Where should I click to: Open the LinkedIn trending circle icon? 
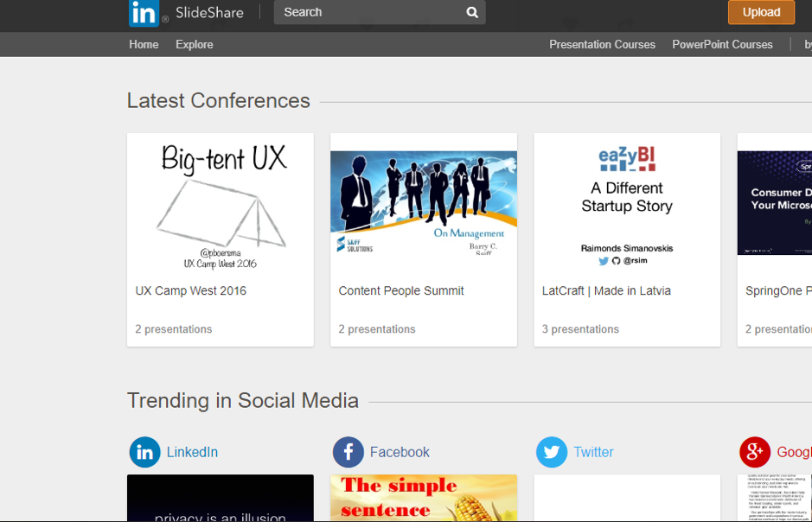click(x=144, y=452)
